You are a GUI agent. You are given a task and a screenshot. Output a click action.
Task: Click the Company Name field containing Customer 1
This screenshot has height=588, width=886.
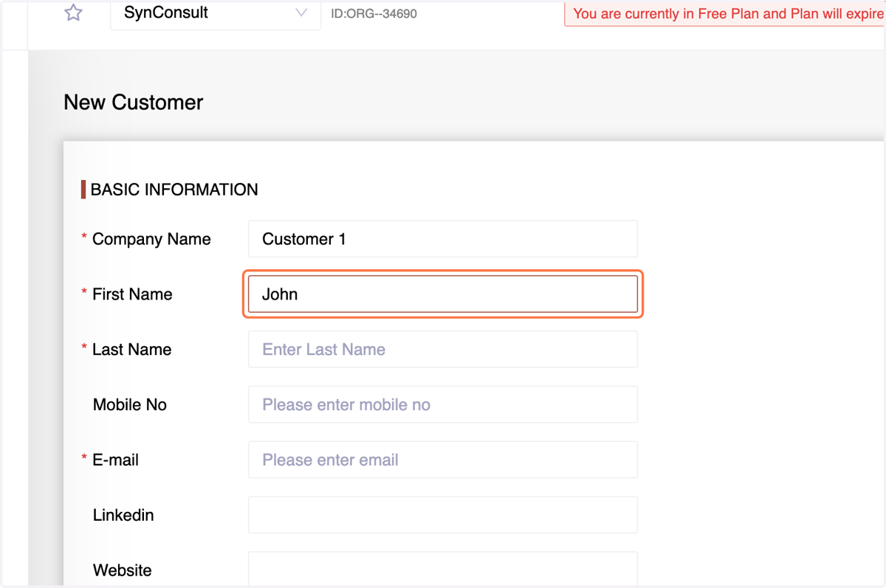pyautogui.click(x=443, y=239)
